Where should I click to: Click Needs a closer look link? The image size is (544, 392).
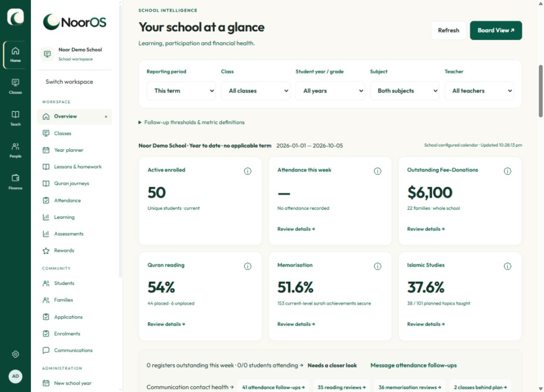332,365
